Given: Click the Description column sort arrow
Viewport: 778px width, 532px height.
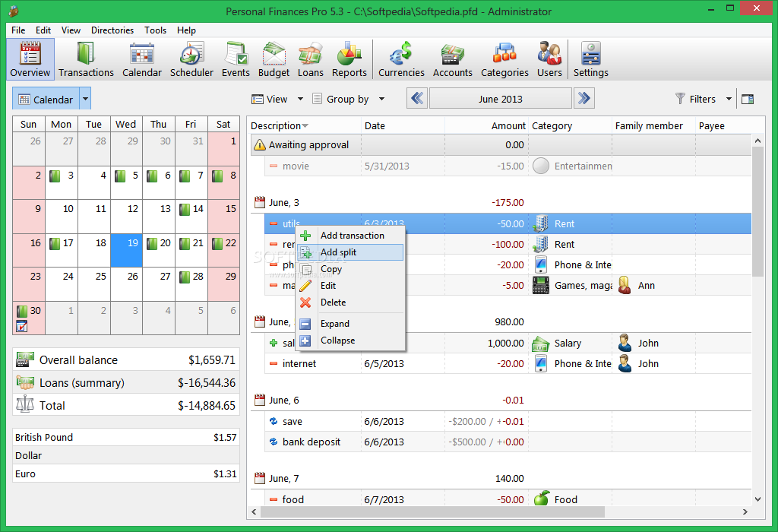Looking at the screenshot, I should (305, 126).
